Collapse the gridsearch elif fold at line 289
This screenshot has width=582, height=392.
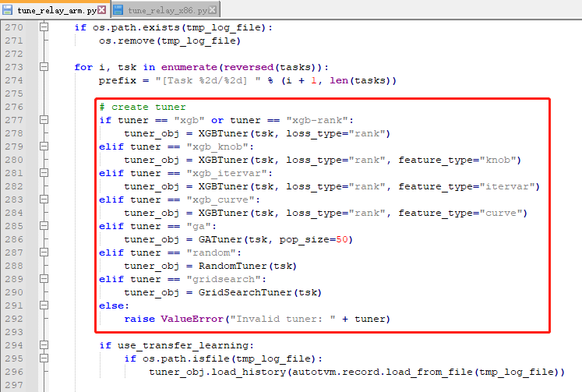coord(44,279)
